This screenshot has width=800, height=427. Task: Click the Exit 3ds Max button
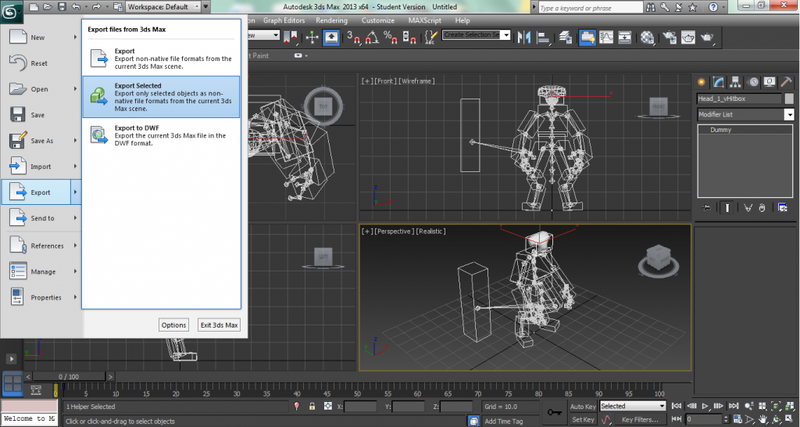point(219,325)
